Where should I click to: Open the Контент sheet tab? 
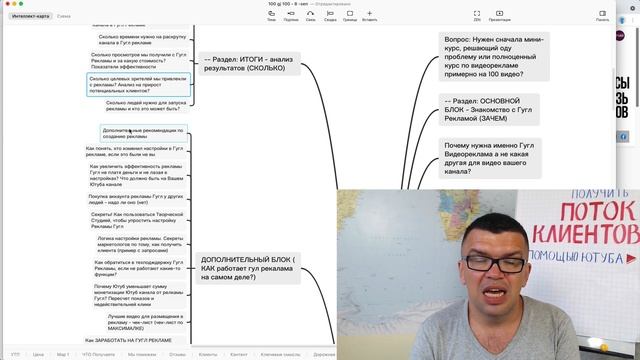click(239, 354)
